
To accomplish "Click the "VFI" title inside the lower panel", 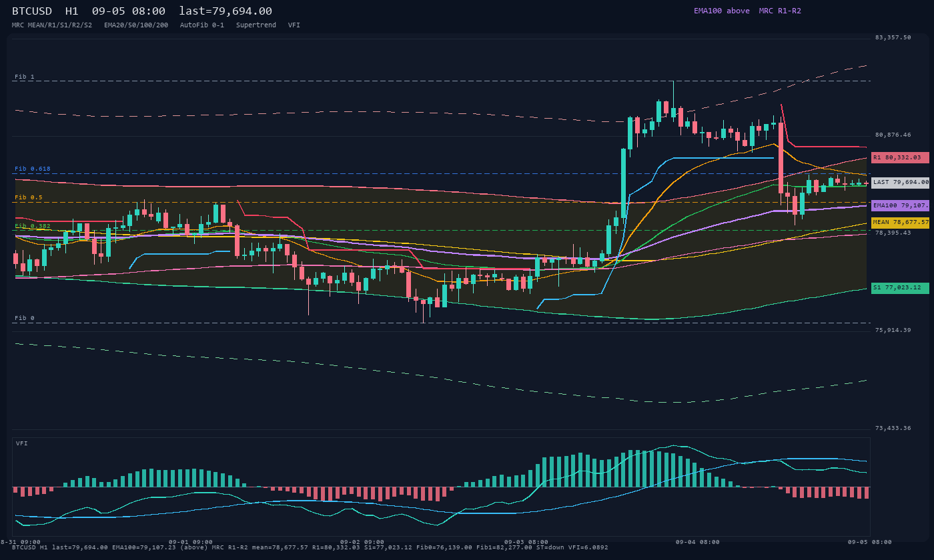I will point(22,443).
